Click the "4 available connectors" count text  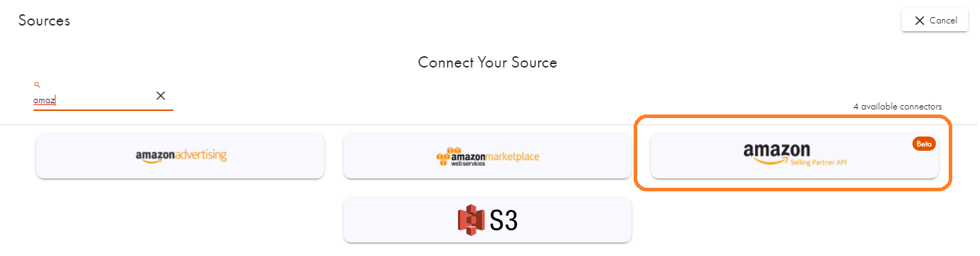(x=898, y=107)
